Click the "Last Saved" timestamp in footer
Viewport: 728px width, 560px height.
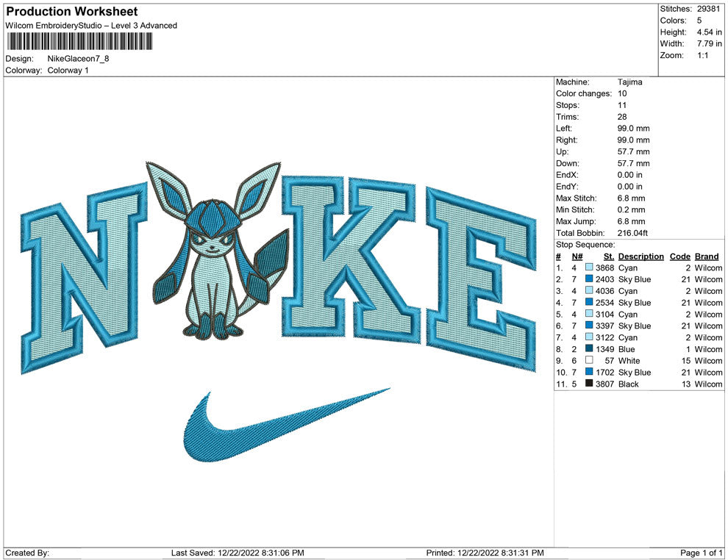[x=238, y=553]
